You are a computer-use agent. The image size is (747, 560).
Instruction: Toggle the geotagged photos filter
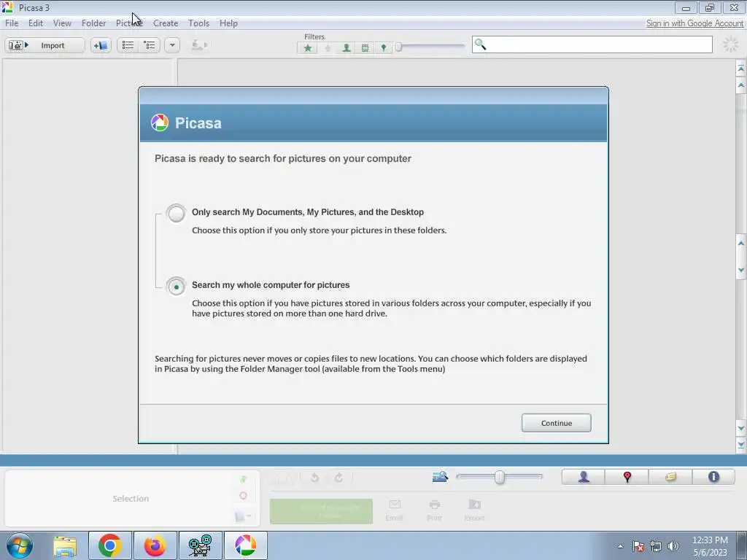point(384,47)
